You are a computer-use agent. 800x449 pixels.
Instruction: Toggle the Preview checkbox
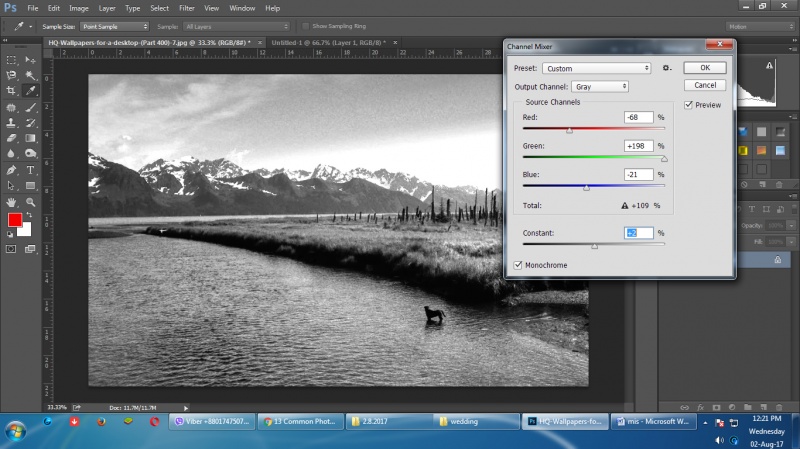coord(689,104)
